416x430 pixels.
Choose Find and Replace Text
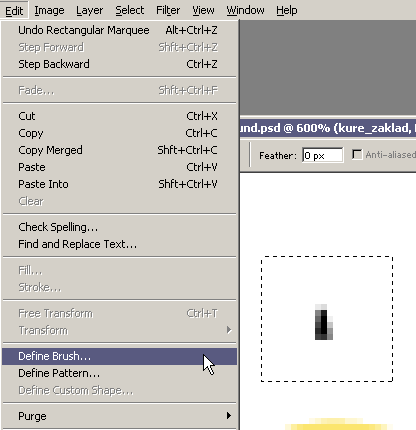119,244
